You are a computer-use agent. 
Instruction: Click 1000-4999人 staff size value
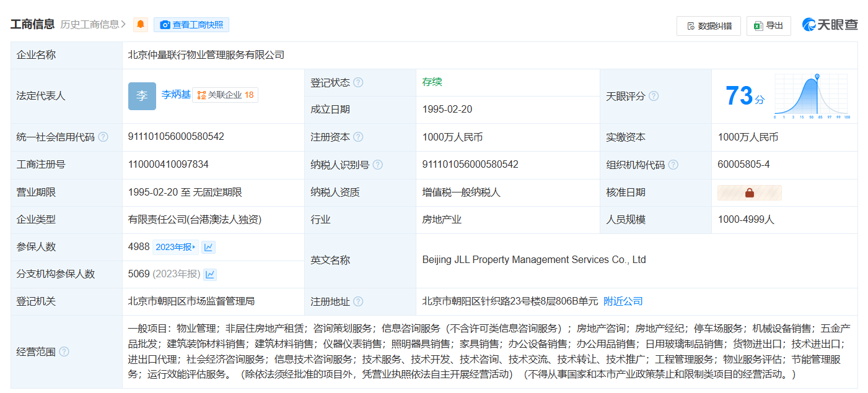pos(746,220)
